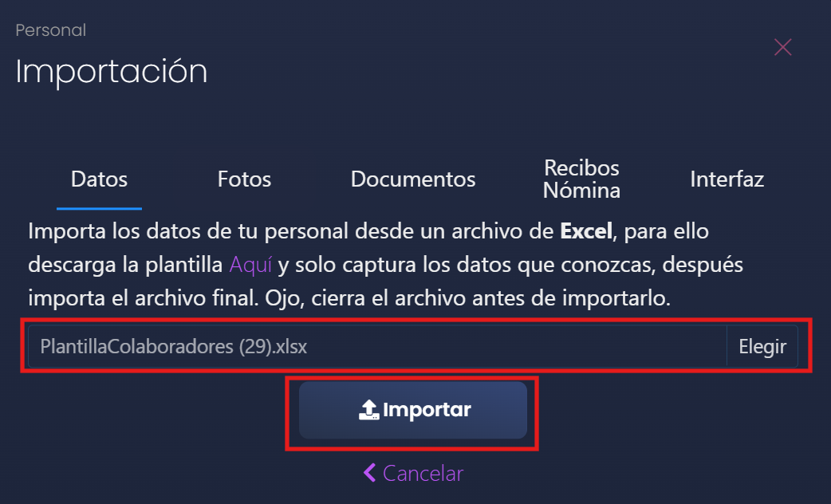Click Elegir to choose a file
This screenshot has width=831, height=504.
tap(762, 347)
